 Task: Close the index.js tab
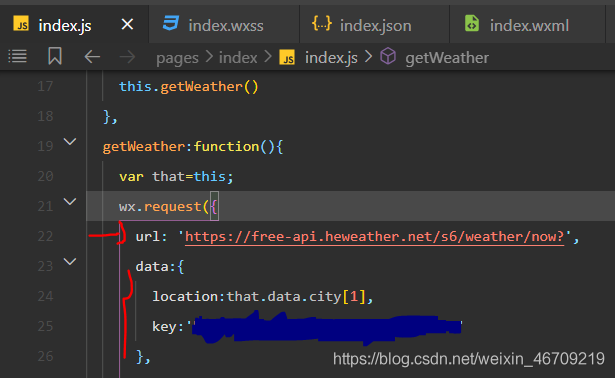(x=127, y=25)
